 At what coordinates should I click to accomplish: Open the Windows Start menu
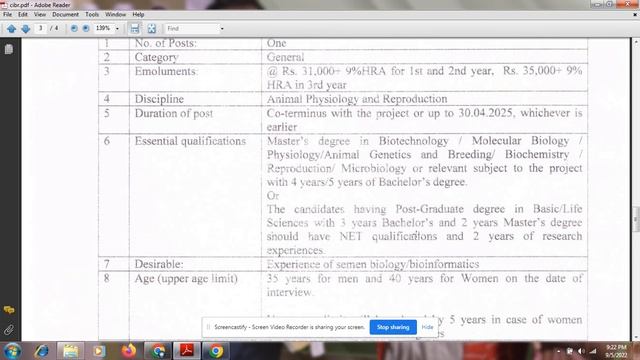point(12,351)
